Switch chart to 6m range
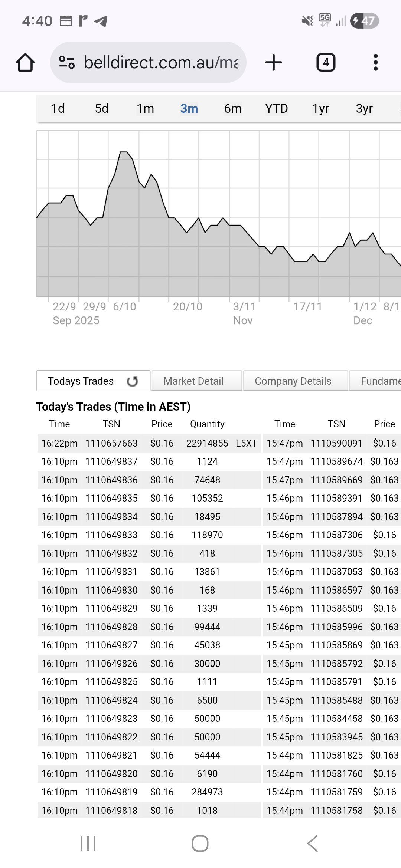This screenshot has width=401, height=868. (x=233, y=109)
